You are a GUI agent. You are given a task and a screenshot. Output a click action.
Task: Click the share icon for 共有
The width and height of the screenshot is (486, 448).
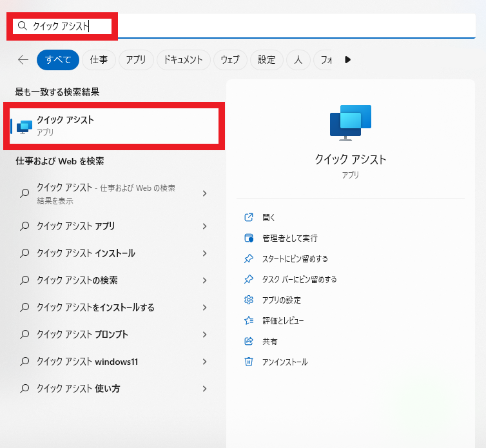(249, 342)
